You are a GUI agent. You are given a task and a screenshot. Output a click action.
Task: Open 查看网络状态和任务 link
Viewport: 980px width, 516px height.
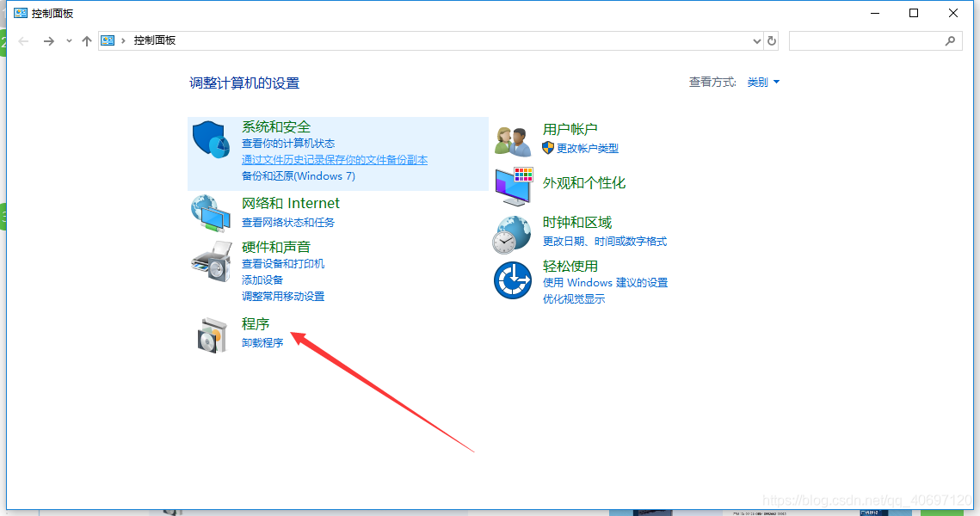click(288, 223)
